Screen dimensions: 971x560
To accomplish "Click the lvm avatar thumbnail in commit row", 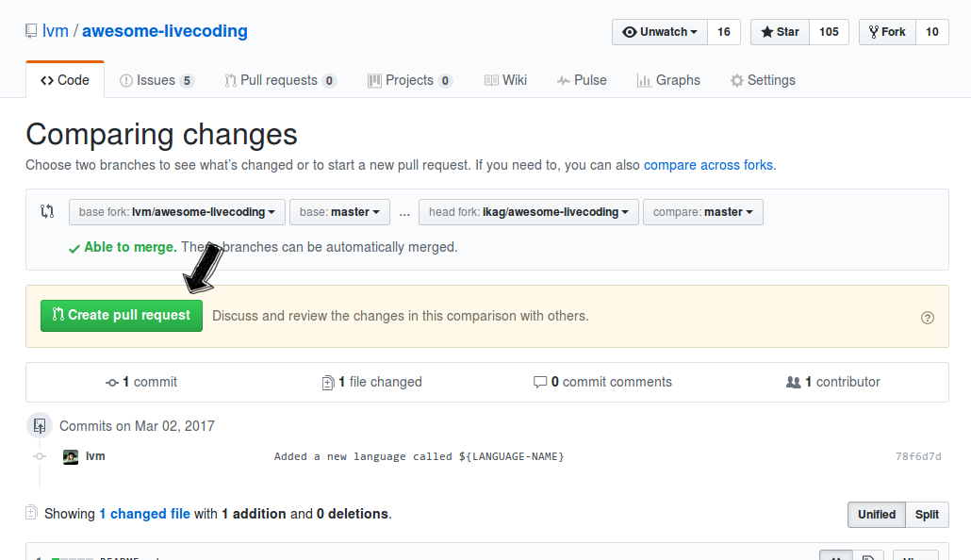I will [71, 457].
